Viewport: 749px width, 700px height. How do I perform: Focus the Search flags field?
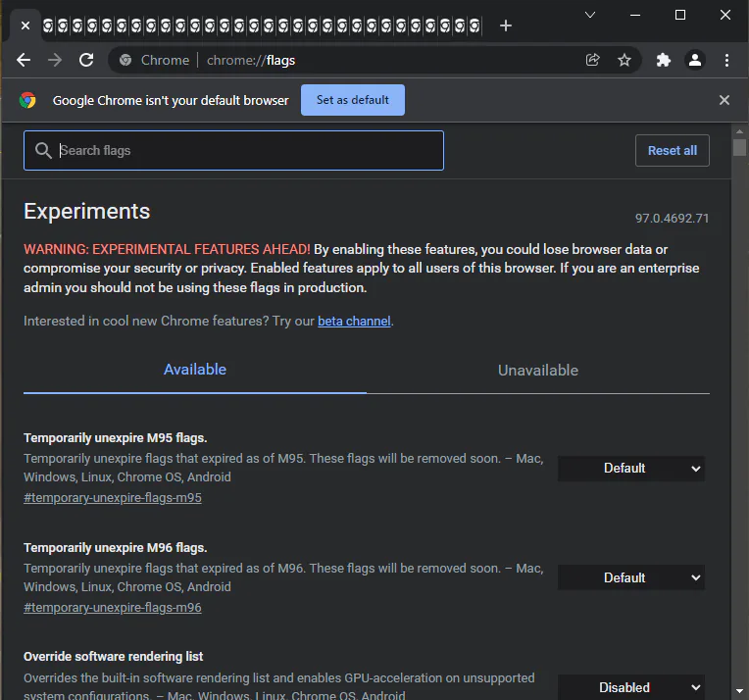pos(233,151)
